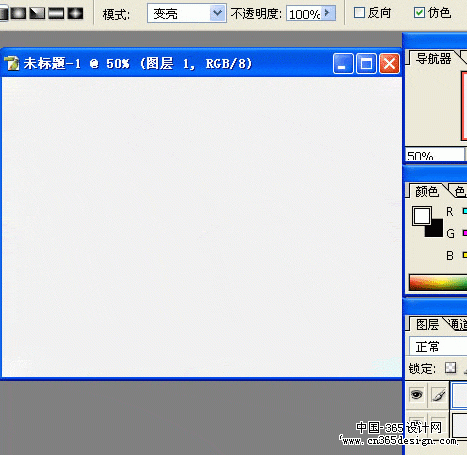Image resolution: width=467 pixels, height=455 pixels.
Task: Click the navigator zoom percentage field
Action: pos(435,155)
